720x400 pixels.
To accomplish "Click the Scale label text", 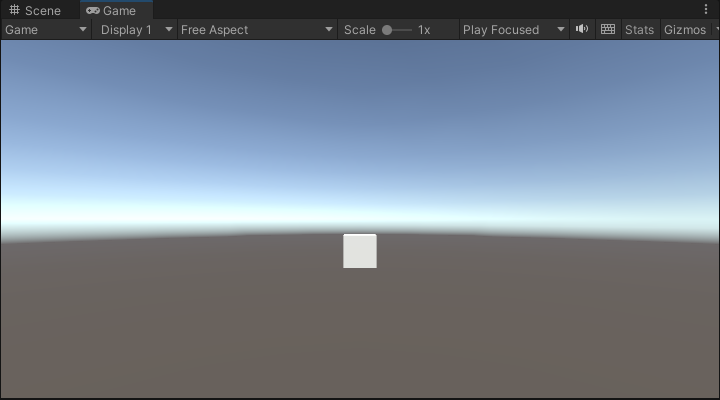I will [359, 29].
